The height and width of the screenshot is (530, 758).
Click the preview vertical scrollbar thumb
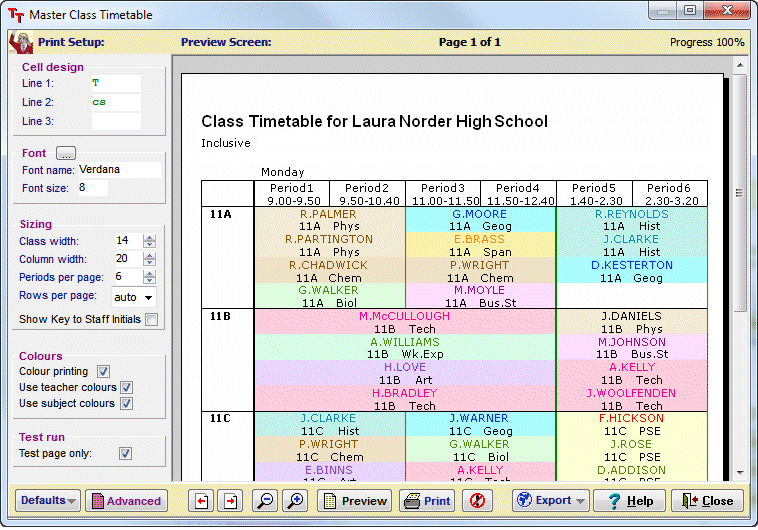pyautogui.click(x=740, y=193)
